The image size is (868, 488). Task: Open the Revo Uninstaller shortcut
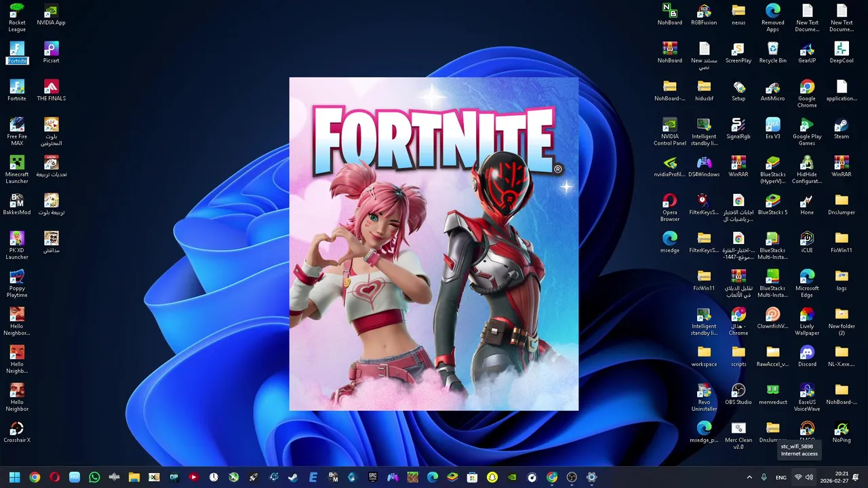click(x=704, y=397)
